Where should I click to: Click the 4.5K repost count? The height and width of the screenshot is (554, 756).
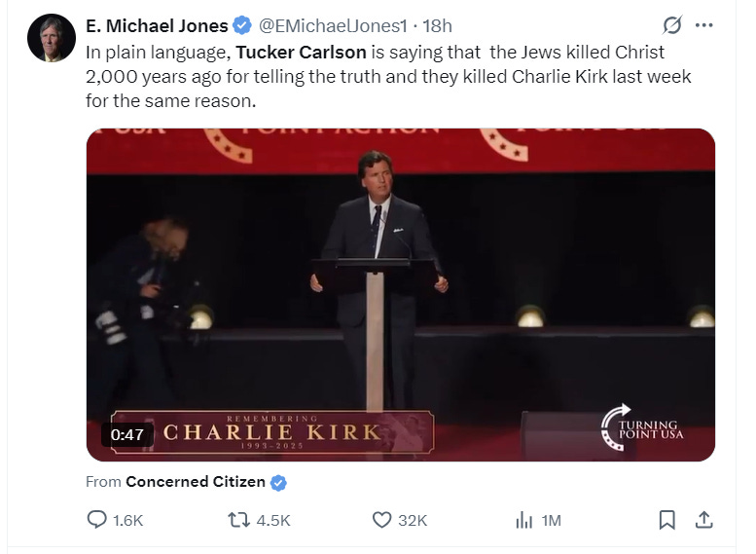273,521
